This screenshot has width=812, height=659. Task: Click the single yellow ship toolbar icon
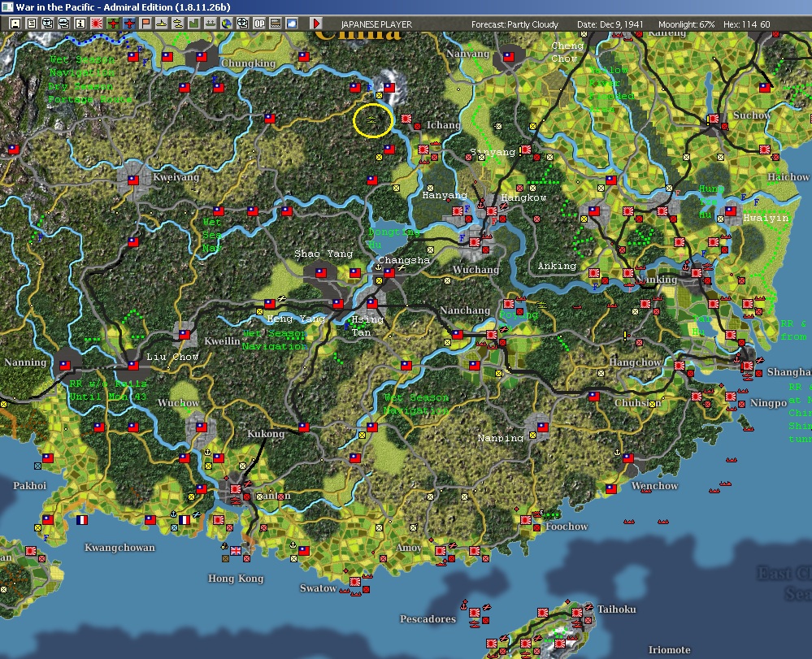pyautogui.click(x=162, y=24)
